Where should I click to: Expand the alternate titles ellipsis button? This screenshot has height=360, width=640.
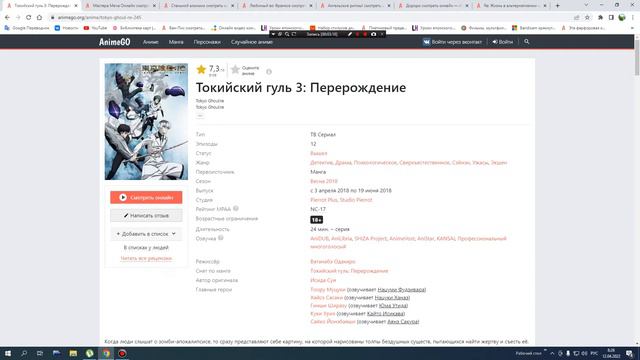200,116
